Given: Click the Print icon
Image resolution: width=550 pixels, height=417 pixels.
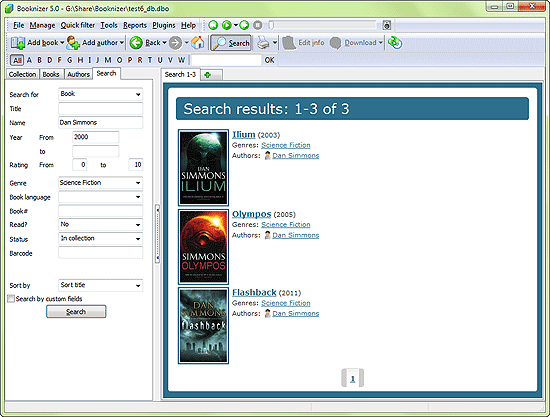Looking at the screenshot, I should [263, 43].
